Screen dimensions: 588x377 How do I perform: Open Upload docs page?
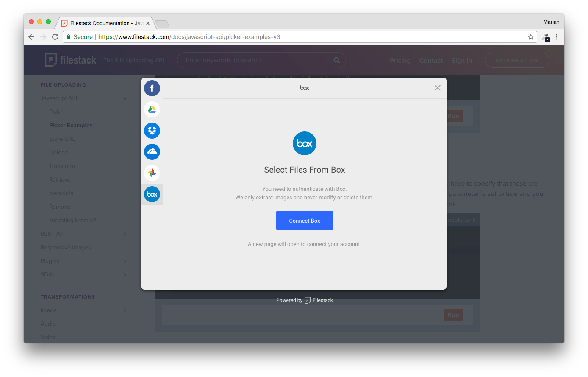[58, 152]
